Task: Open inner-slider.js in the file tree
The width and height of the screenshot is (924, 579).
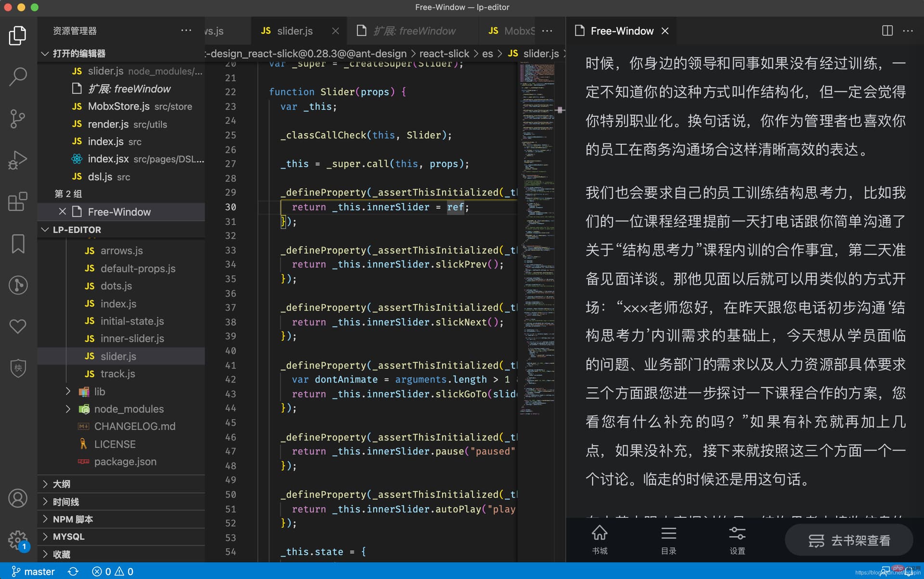Action: coord(132,338)
